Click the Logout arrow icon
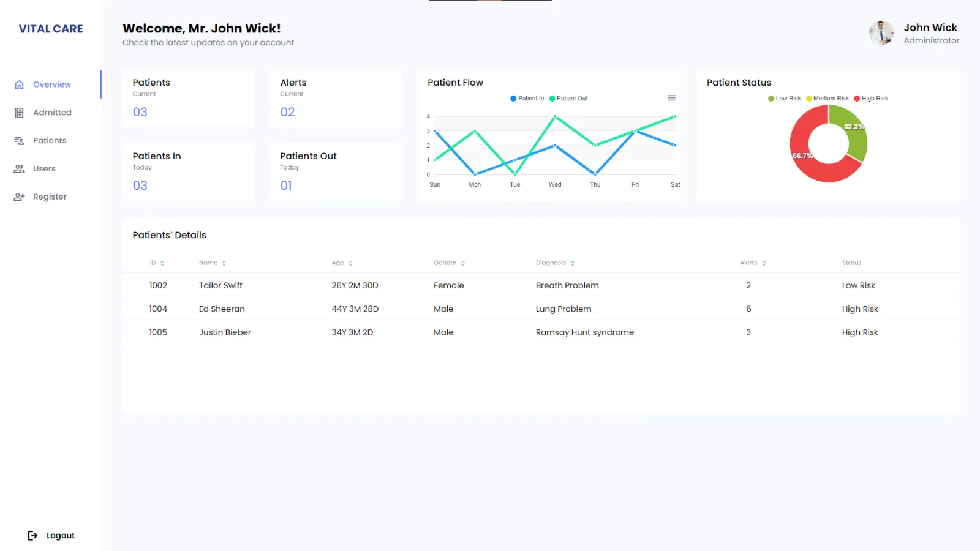The height and width of the screenshot is (551, 980). point(32,536)
